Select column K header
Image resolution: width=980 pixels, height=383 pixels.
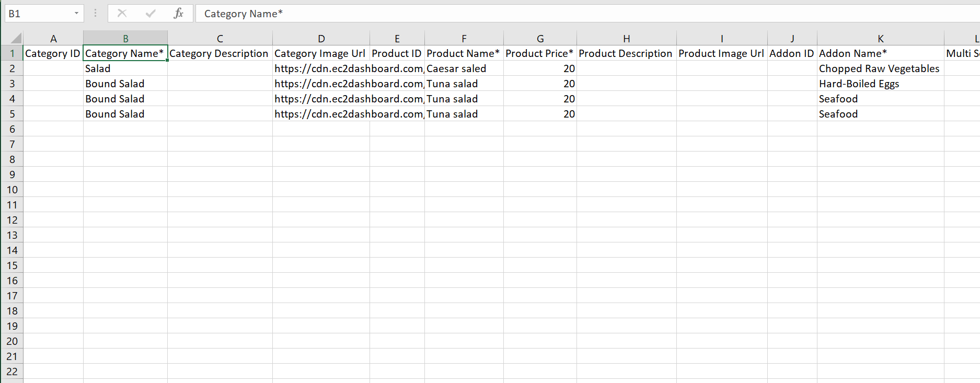[880, 39]
